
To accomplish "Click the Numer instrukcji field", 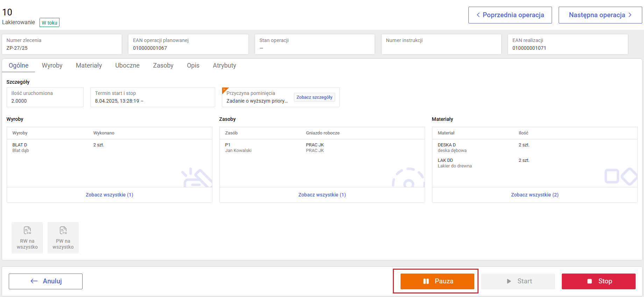I will (441, 44).
